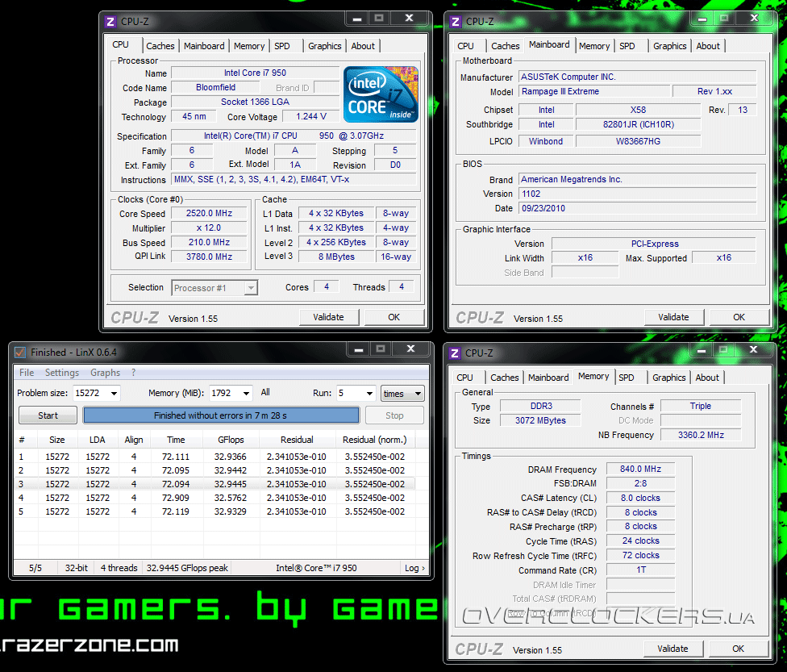This screenshot has height=672, width=787.
Task: Click the NB Frequency 3360.2 MHz value
Action: 701,435
